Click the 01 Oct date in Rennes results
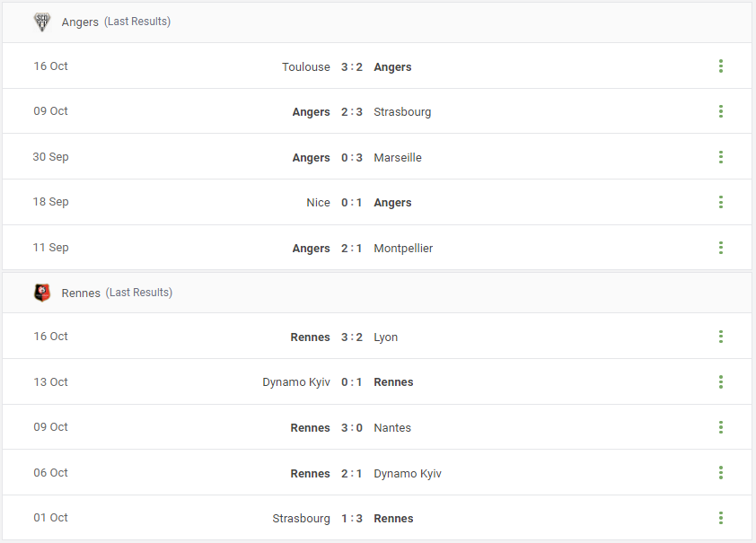This screenshot has height=543, width=756. pos(50,518)
